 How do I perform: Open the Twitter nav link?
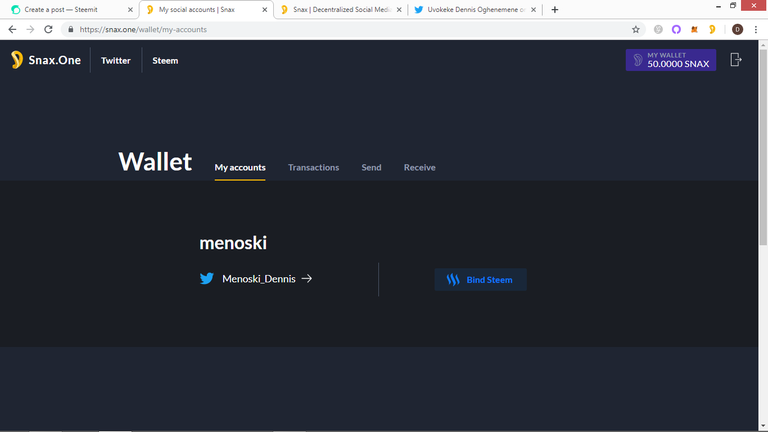(x=116, y=60)
